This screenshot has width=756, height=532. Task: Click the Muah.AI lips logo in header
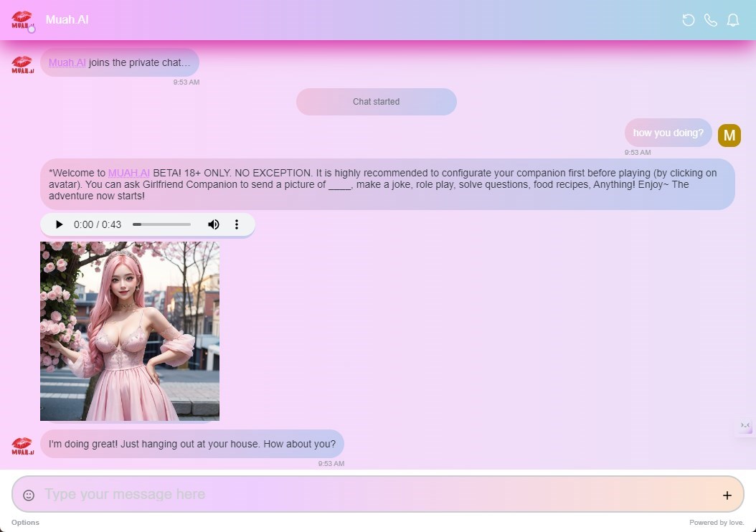(x=22, y=20)
